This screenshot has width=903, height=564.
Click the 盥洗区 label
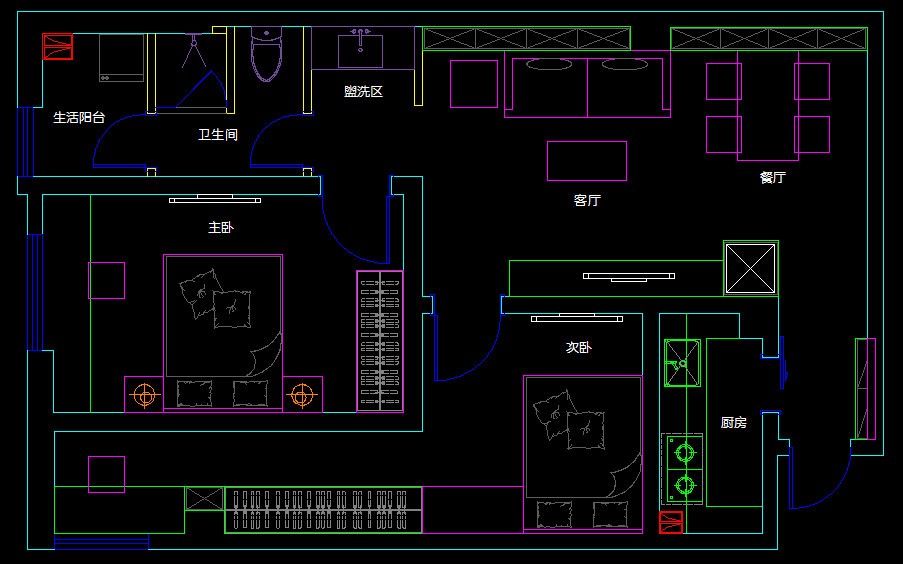click(363, 91)
